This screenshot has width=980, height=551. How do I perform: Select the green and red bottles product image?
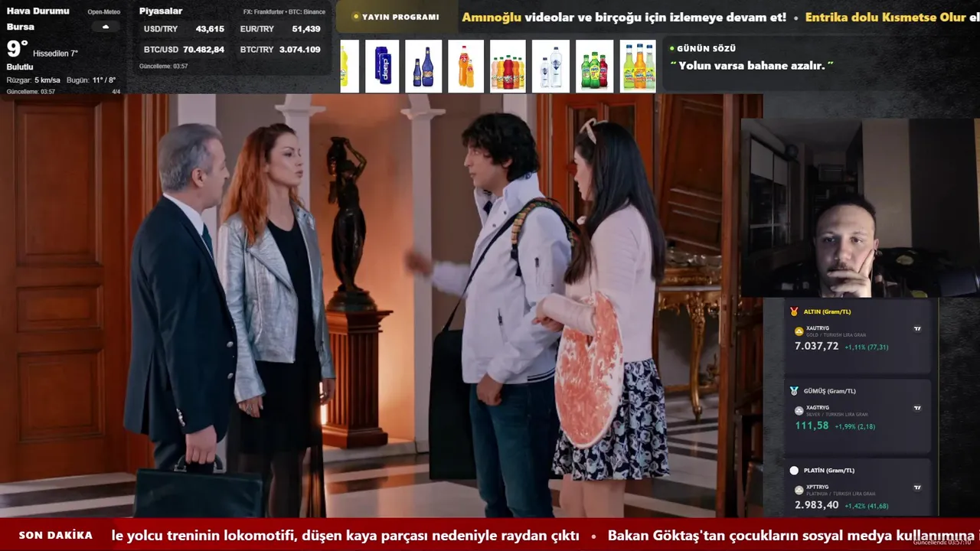pos(594,67)
